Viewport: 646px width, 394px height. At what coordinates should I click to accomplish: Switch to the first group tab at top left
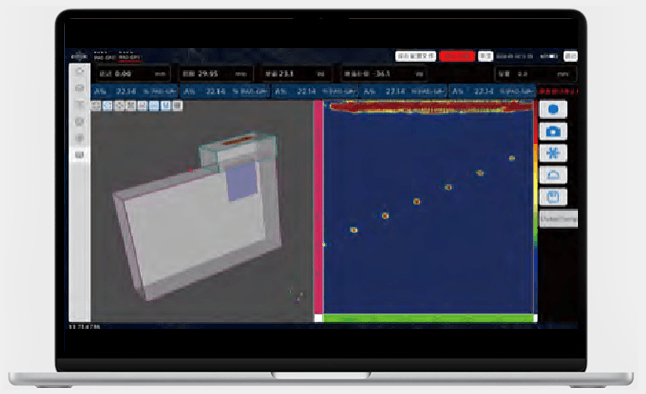coord(105,56)
